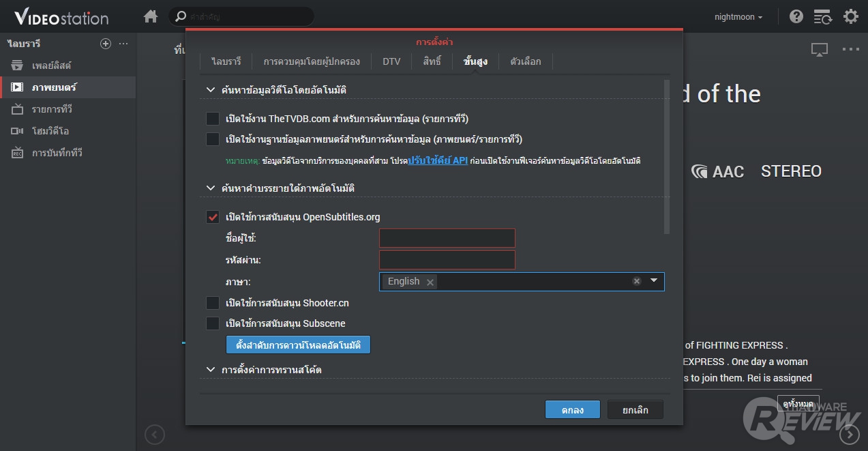Enable TheTVDB.com checkbox
Image resolution: width=868 pixels, height=451 pixels.
213,119
